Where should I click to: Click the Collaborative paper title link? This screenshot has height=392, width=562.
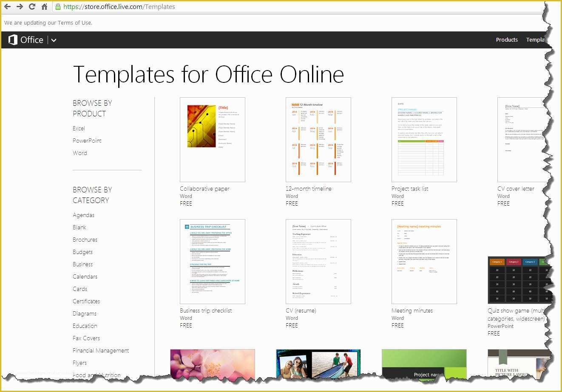tap(204, 189)
